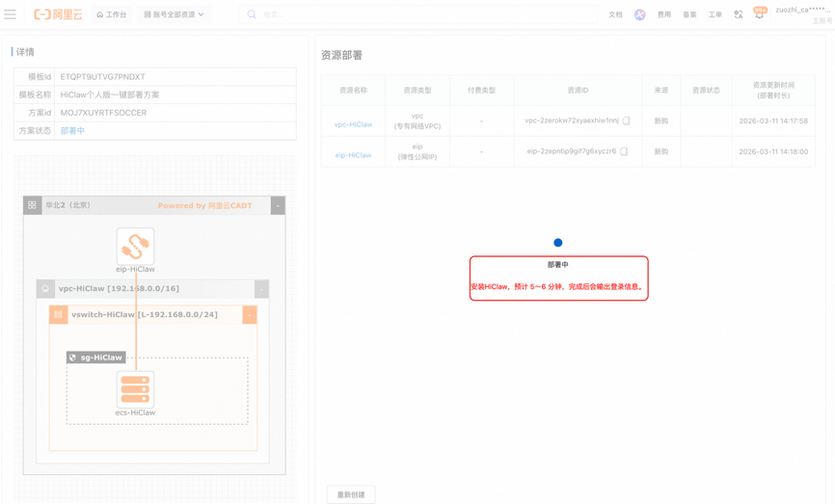Click the 付费类型 column header
The height and width of the screenshot is (504, 835).
pyautogui.click(x=481, y=90)
